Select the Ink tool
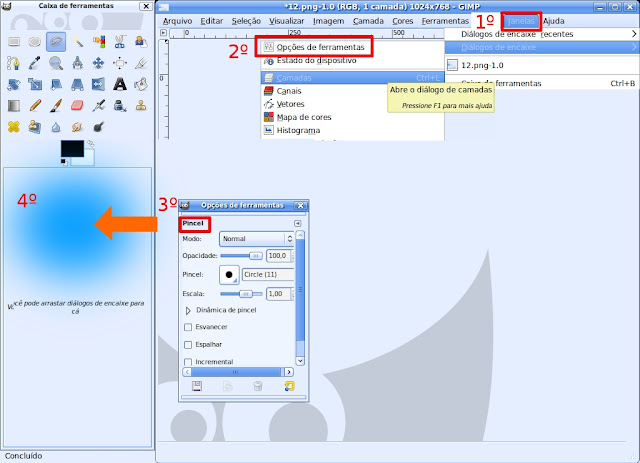 pyautogui.click(x=120, y=106)
